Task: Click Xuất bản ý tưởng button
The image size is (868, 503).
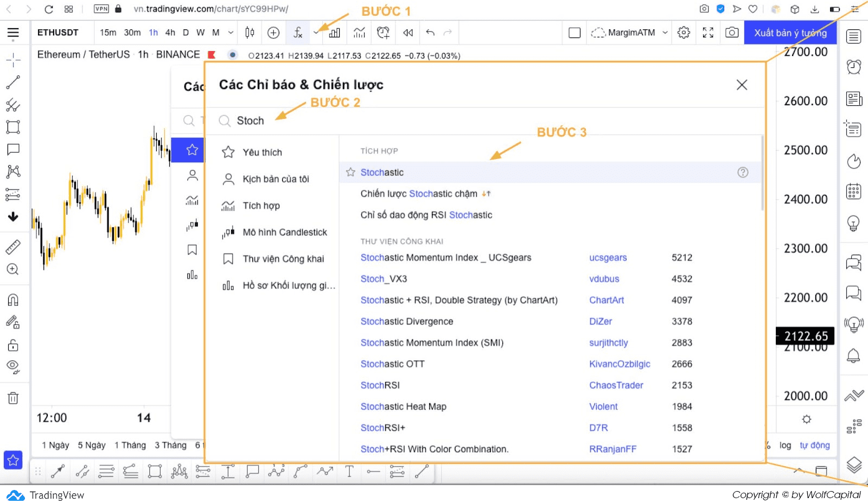Action: (790, 33)
